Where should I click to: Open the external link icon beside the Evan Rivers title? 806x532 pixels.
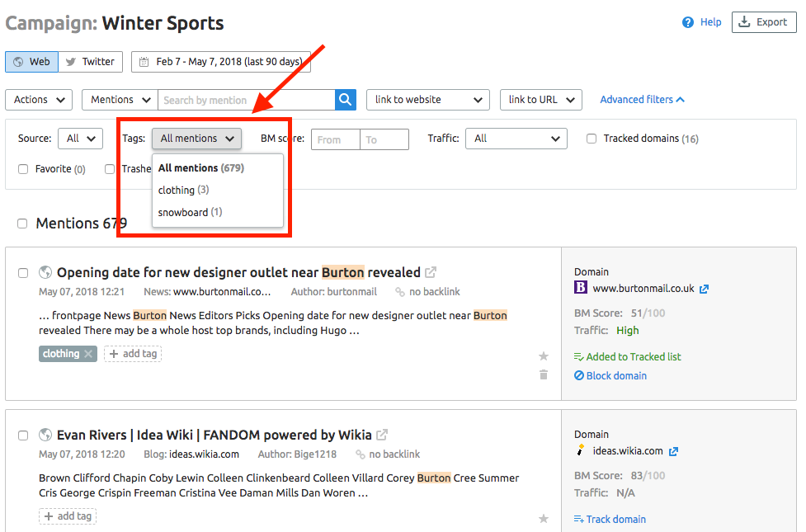(x=382, y=435)
